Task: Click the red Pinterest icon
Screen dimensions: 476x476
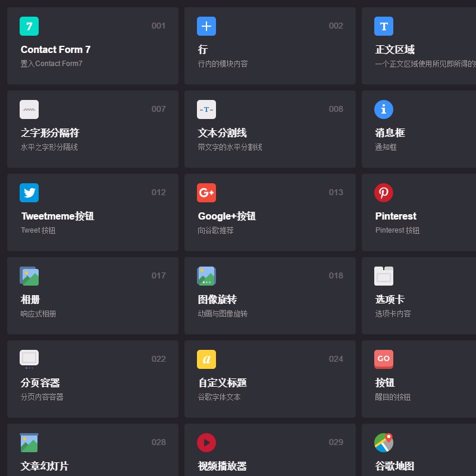Action: click(384, 192)
